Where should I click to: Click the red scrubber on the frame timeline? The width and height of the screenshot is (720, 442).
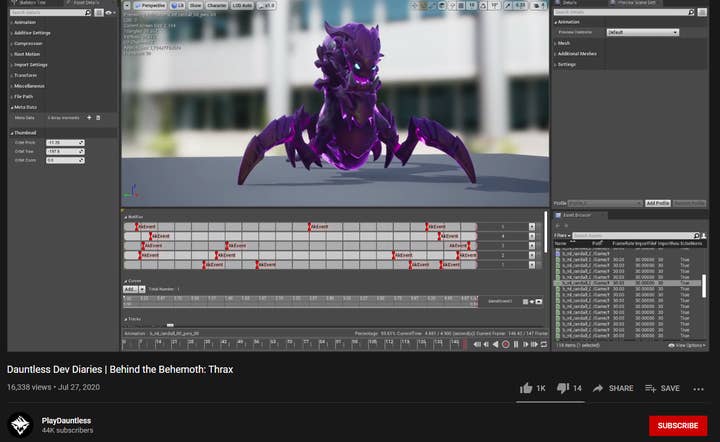click(x=465, y=344)
